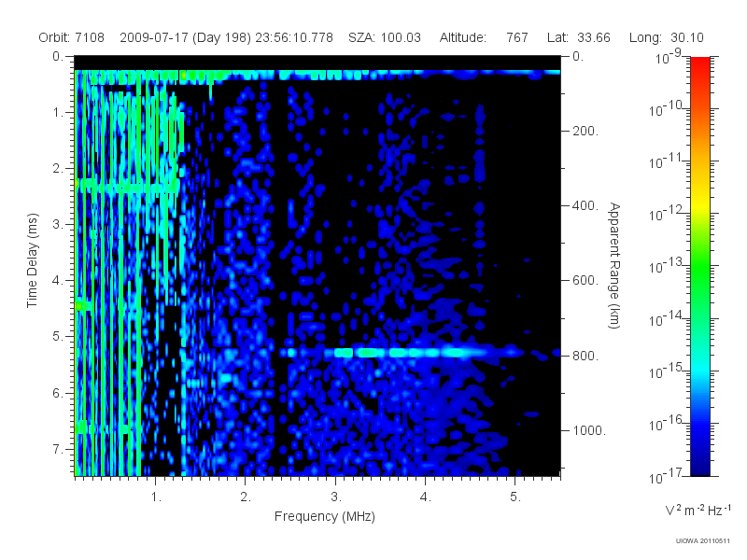Click the frequency tick label "4."
This screenshot has width=747, height=560.
coord(426,497)
